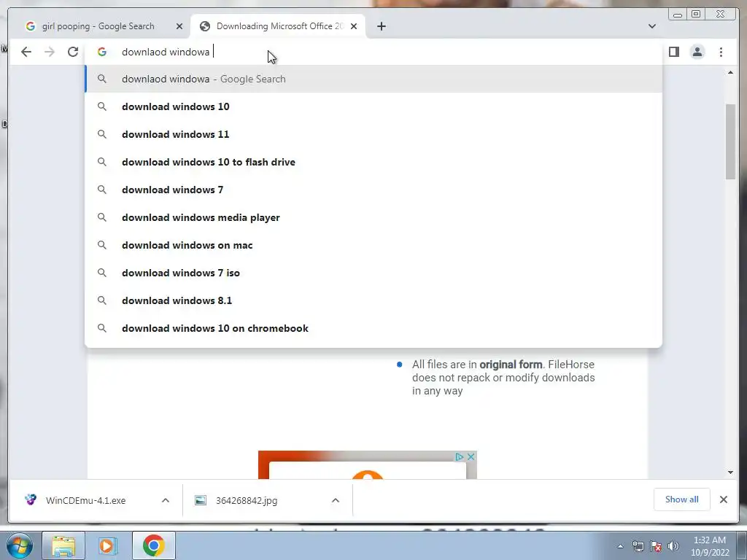Choose 'download windows on mac' suggestion

coord(373,245)
